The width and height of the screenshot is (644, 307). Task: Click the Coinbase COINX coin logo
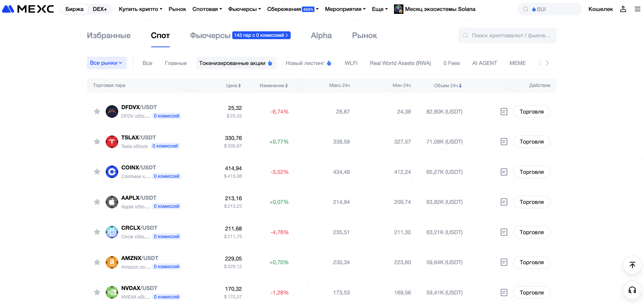[112, 172]
